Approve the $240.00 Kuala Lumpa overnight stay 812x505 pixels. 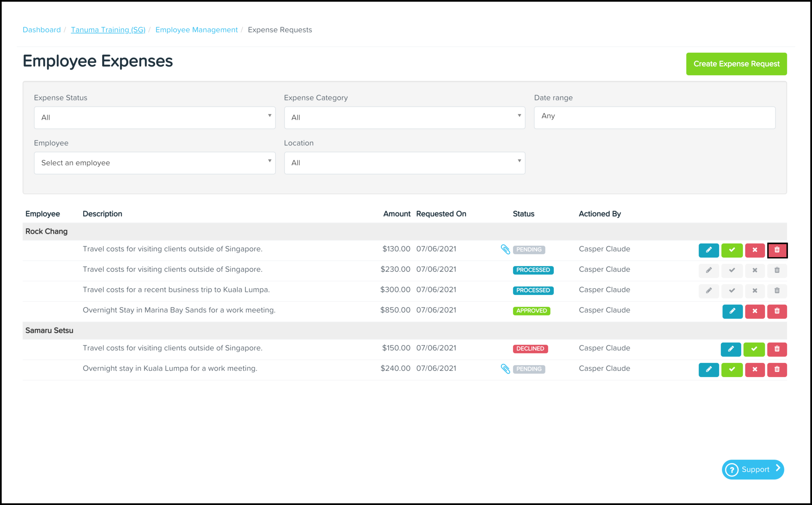[x=732, y=370]
